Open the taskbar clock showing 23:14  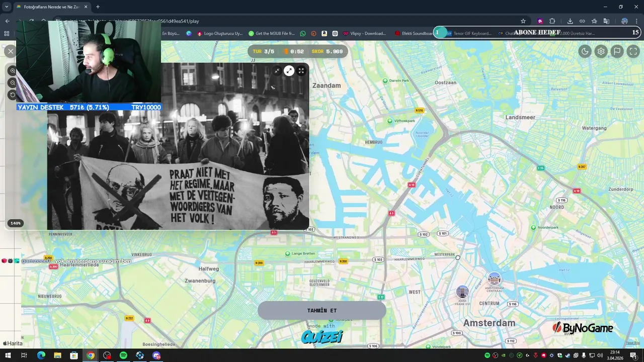(615, 355)
